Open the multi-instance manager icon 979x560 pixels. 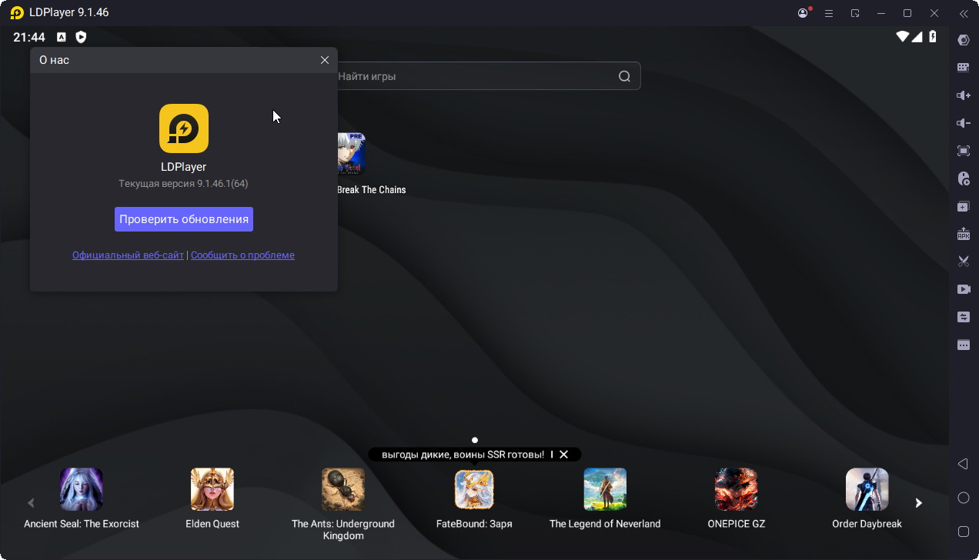[963, 206]
